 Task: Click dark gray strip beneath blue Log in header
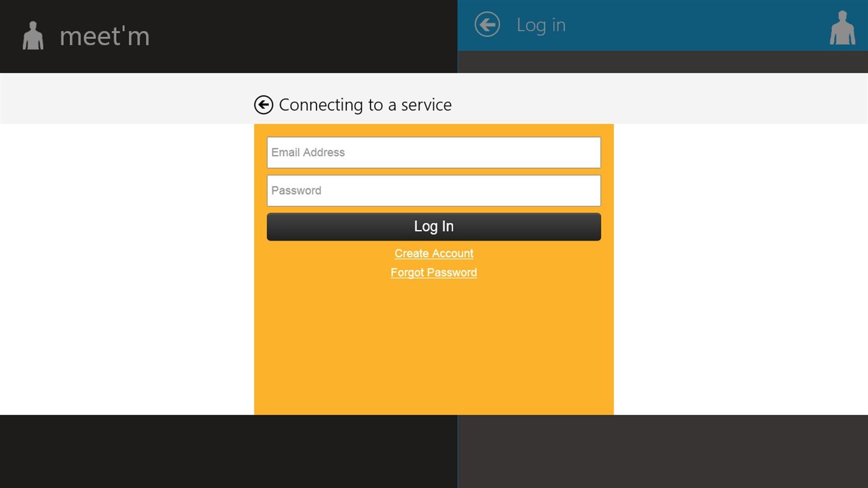[663, 62]
